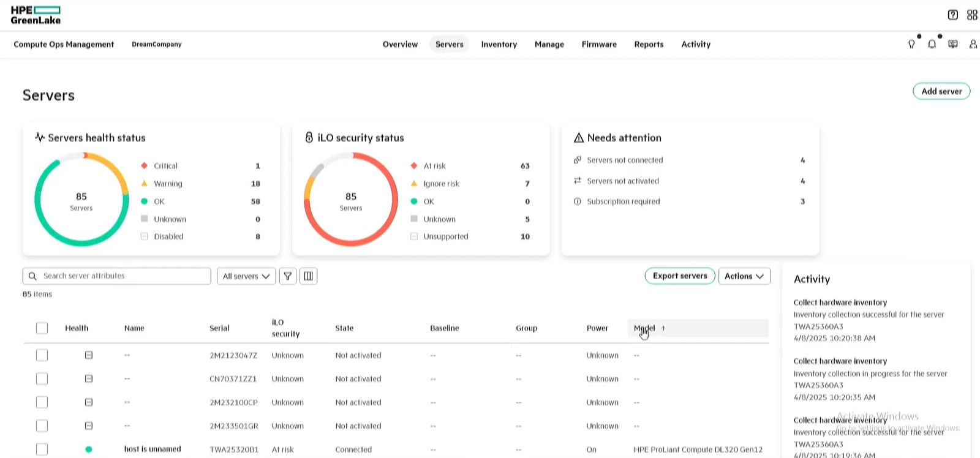
Task: Click the lightbulb tips icon
Action: pos(911,44)
